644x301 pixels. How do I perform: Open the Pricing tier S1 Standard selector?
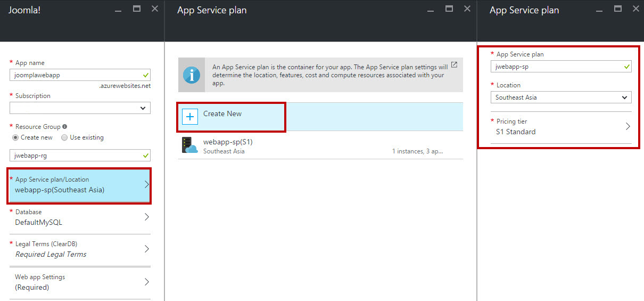(561, 127)
